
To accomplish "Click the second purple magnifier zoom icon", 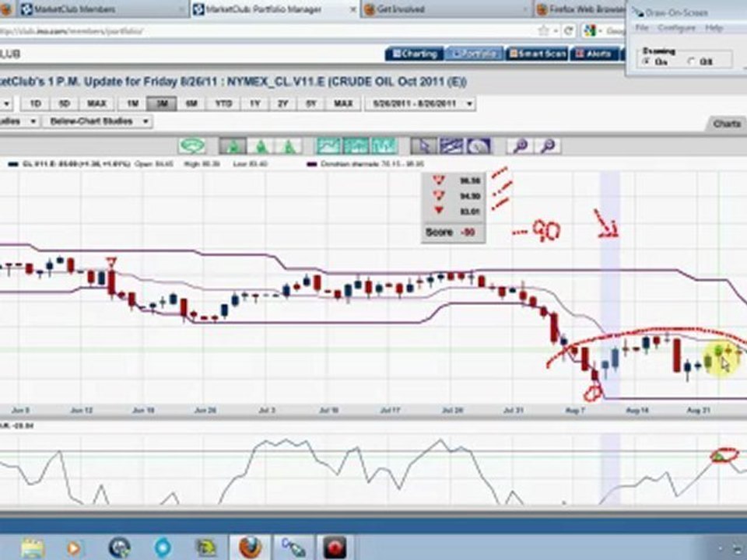I will click(548, 145).
